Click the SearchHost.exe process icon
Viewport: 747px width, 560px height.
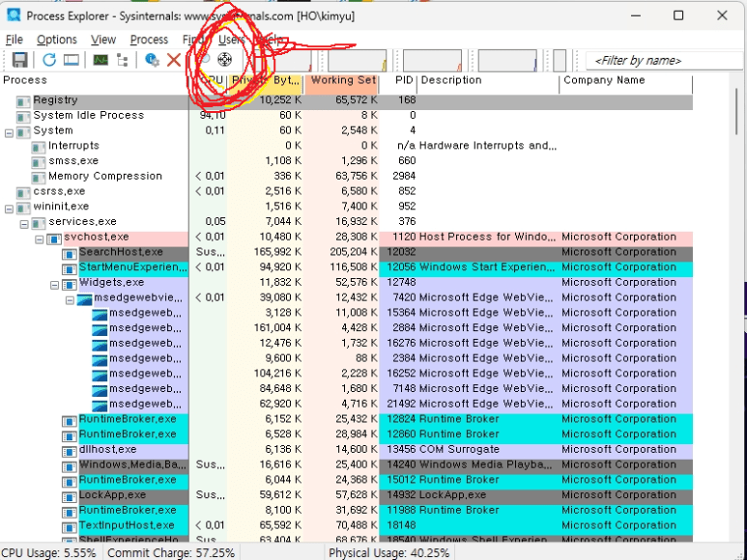pos(69,254)
